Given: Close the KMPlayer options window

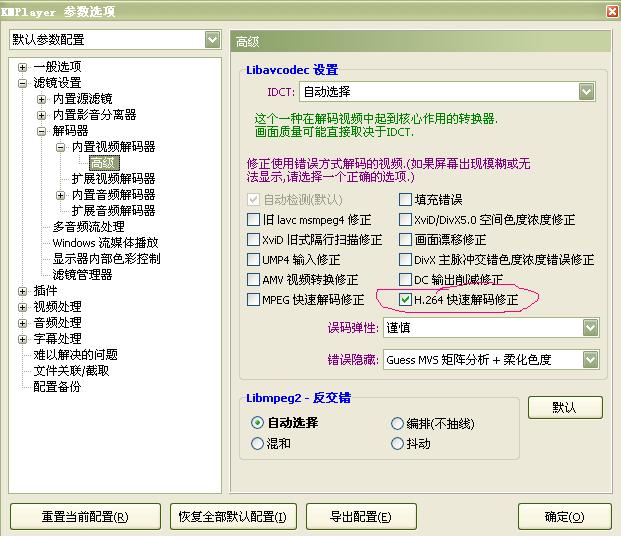Looking at the screenshot, I should coord(612,11).
